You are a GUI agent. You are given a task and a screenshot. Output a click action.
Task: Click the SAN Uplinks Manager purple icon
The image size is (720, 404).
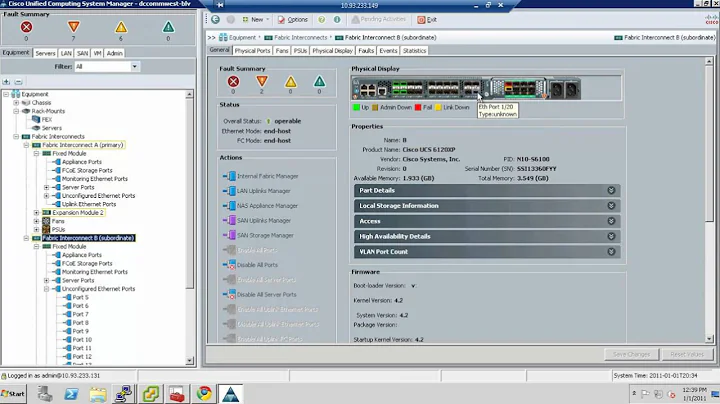click(229, 220)
